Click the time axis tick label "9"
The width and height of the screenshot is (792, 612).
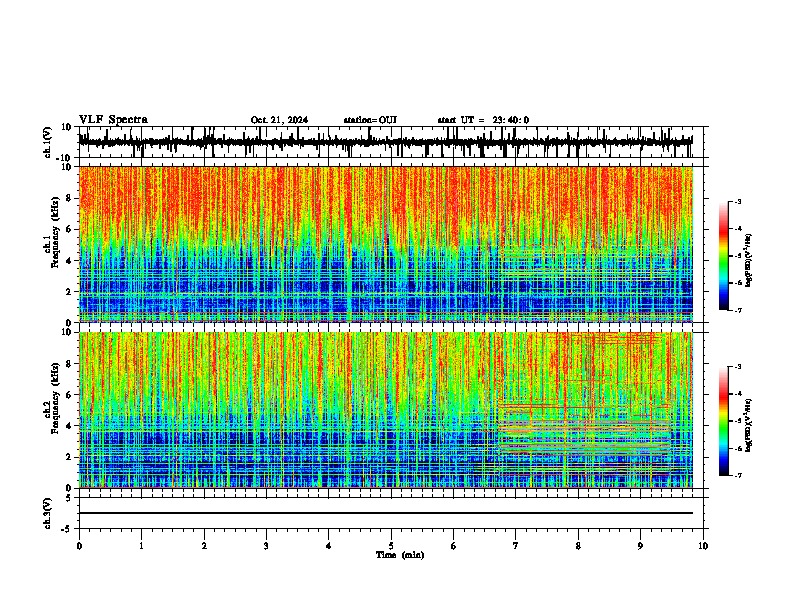point(640,546)
